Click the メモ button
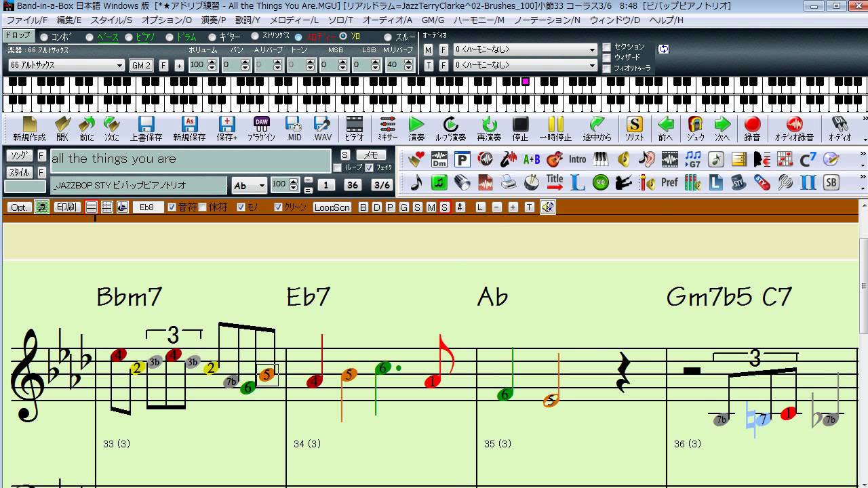Image resolution: width=868 pixels, height=488 pixels. coord(371,155)
